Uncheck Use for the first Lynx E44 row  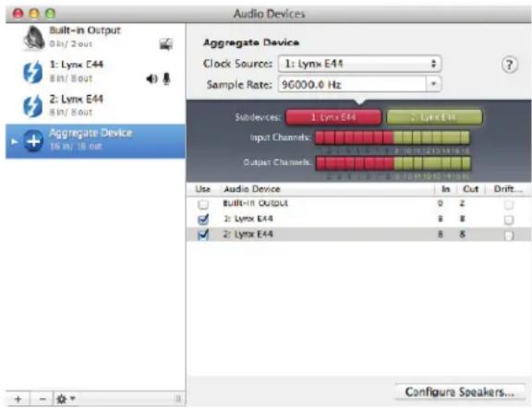click(x=203, y=220)
